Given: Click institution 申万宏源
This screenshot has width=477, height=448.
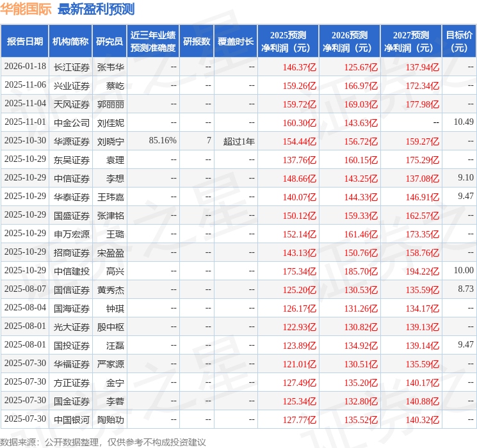Looking at the screenshot, I should point(72,234).
